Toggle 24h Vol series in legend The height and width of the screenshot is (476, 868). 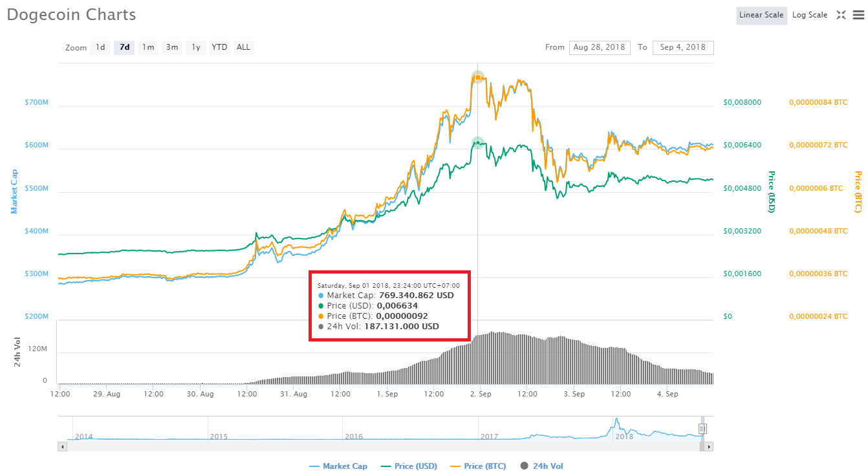click(x=542, y=466)
